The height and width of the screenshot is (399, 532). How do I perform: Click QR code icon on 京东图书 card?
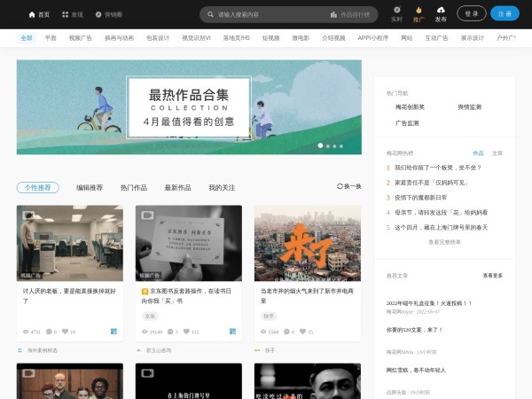(232, 332)
